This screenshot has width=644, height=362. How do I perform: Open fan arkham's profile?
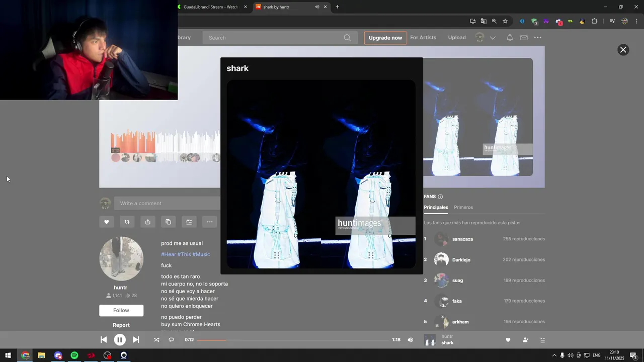click(x=460, y=322)
